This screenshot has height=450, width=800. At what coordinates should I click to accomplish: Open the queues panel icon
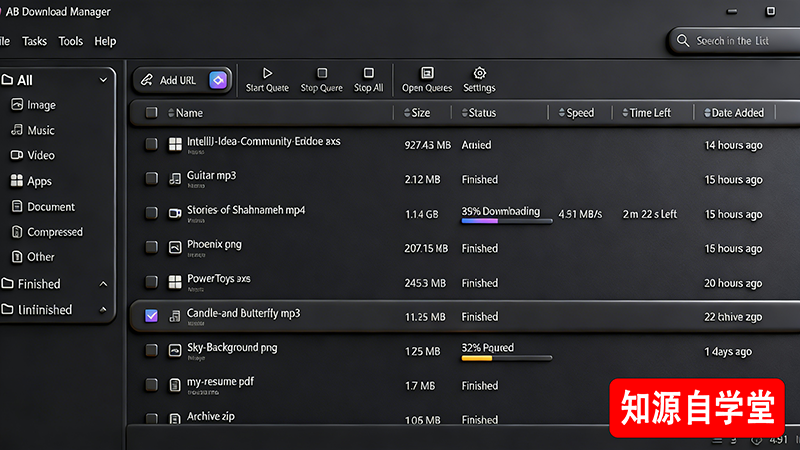427,73
